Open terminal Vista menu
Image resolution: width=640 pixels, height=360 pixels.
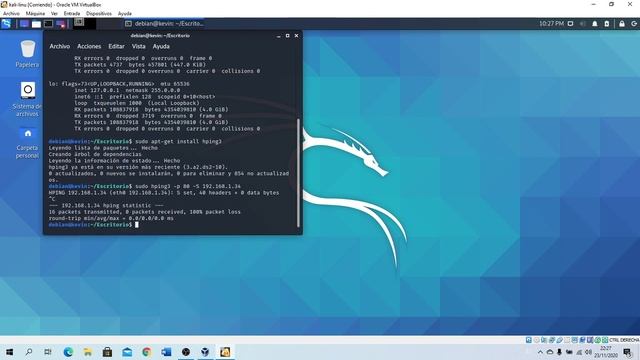pyautogui.click(x=138, y=47)
